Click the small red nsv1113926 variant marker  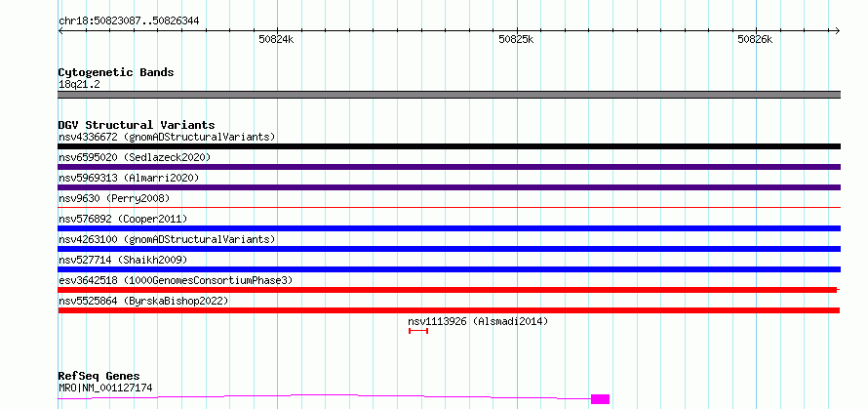[x=418, y=331]
